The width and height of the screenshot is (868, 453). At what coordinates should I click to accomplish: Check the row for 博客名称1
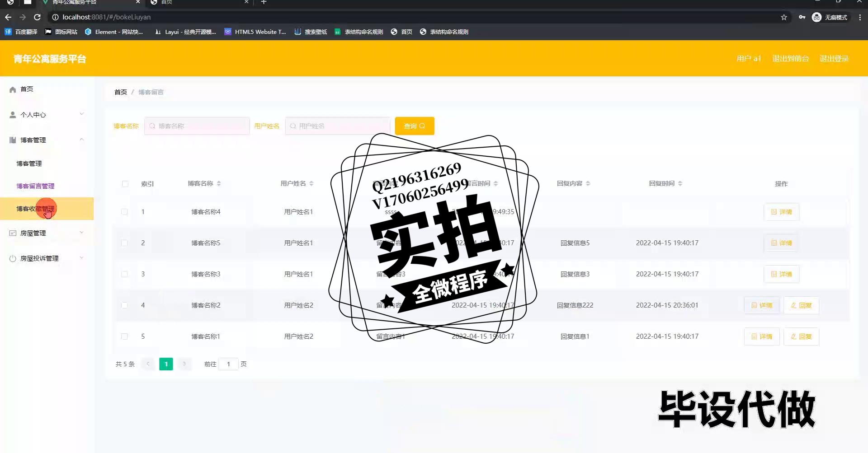pos(124,336)
